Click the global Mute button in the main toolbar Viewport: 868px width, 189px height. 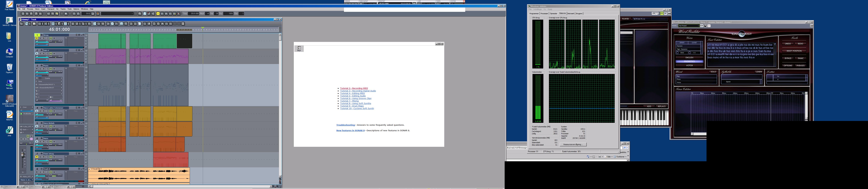[x=158, y=13]
